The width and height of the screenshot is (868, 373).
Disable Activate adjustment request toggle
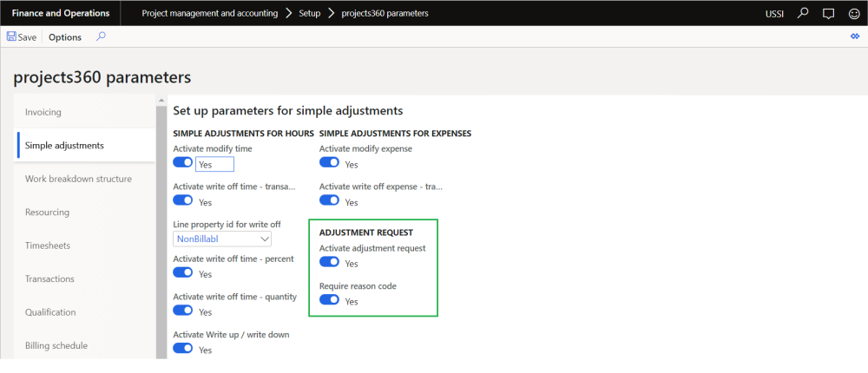[x=329, y=263]
